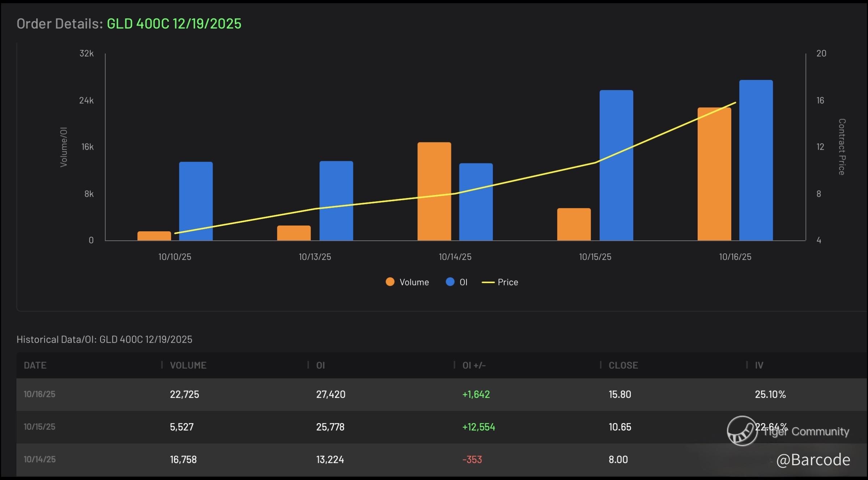The height and width of the screenshot is (480, 868).
Task: Click the orange Volume legend dot
Action: [390, 282]
